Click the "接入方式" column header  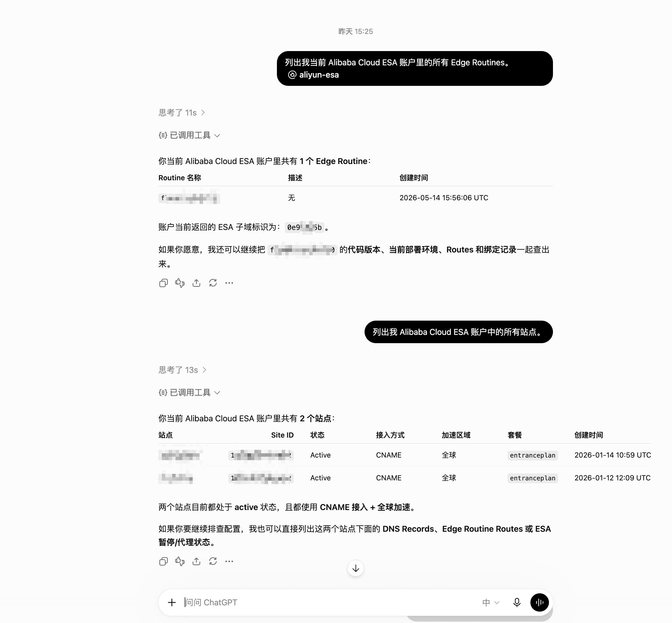390,435
